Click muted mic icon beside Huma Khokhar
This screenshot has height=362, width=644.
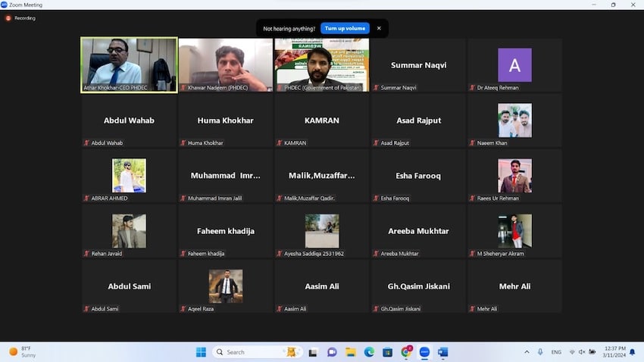coord(183,143)
